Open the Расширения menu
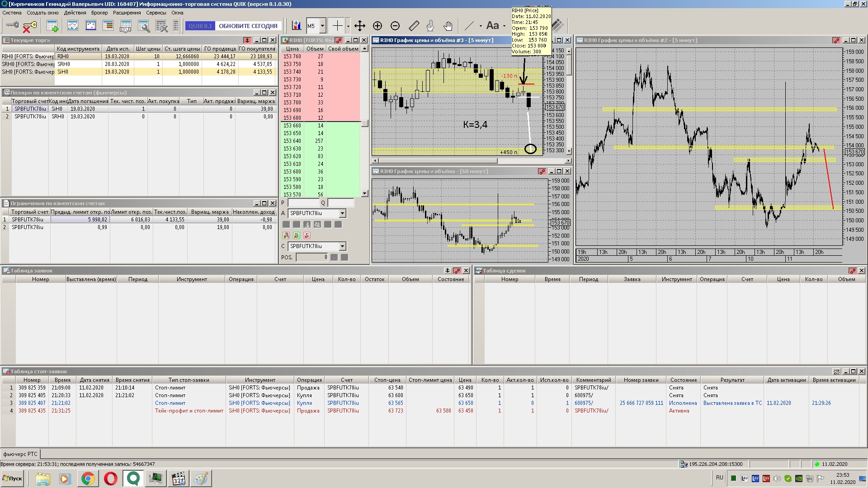Image resolution: width=868 pixels, height=488 pixels. click(127, 13)
